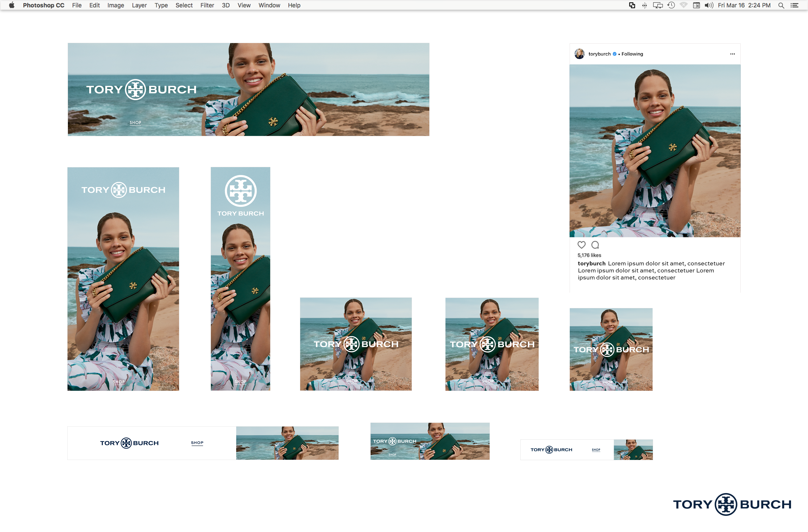Click the 5,176 likes text

pos(589,255)
